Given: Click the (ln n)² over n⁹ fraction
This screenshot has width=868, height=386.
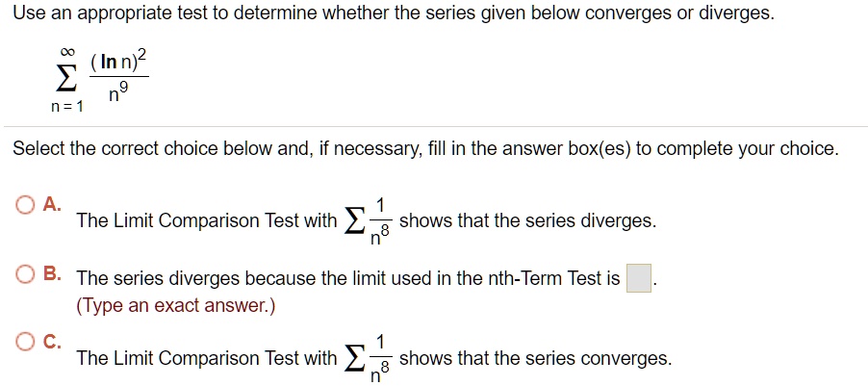Looking at the screenshot, I should (118, 76).
